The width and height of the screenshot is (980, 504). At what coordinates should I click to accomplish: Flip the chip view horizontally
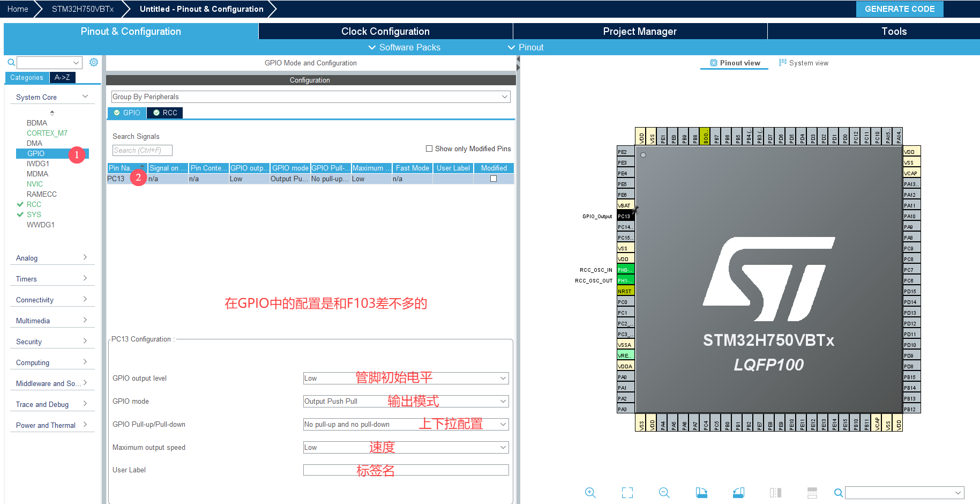pyautogui.click(x=775, y=492)
